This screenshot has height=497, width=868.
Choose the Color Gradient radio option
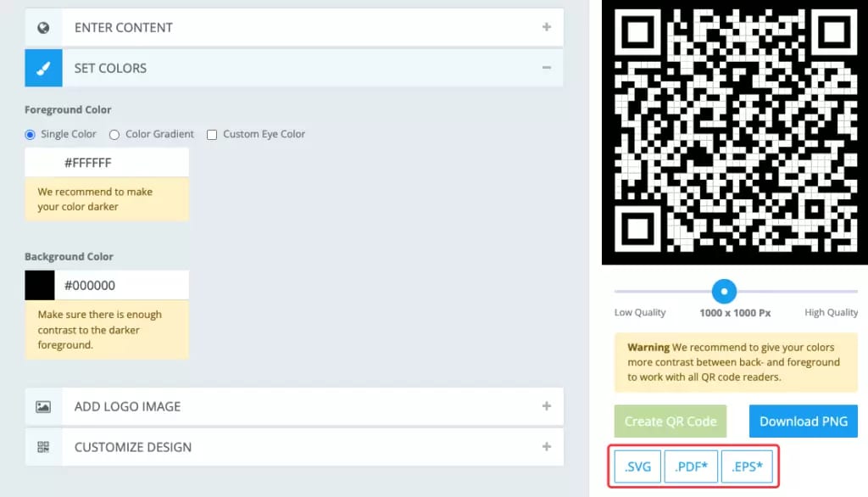point(114,135)
